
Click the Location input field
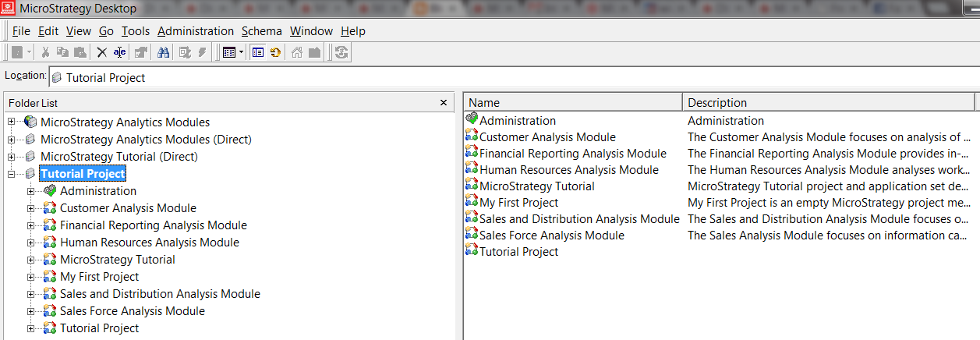click(x=514, y=77)
